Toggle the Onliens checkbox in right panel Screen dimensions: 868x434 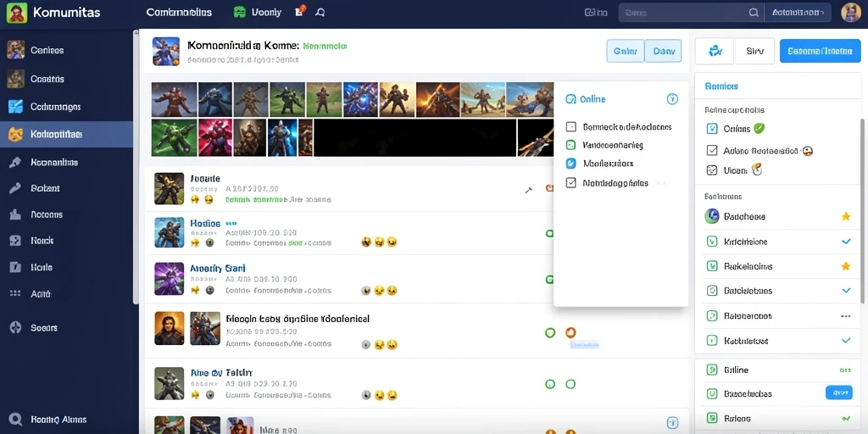click(x=712, y=129)
